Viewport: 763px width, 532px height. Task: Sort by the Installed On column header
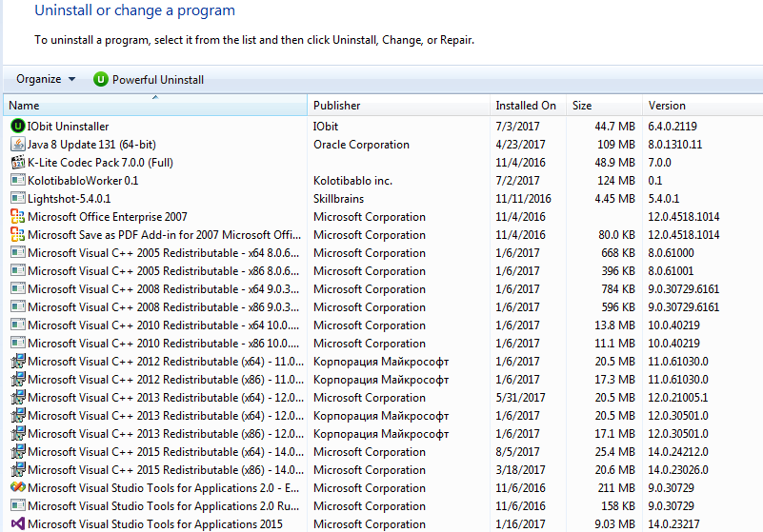coord(528,106)
